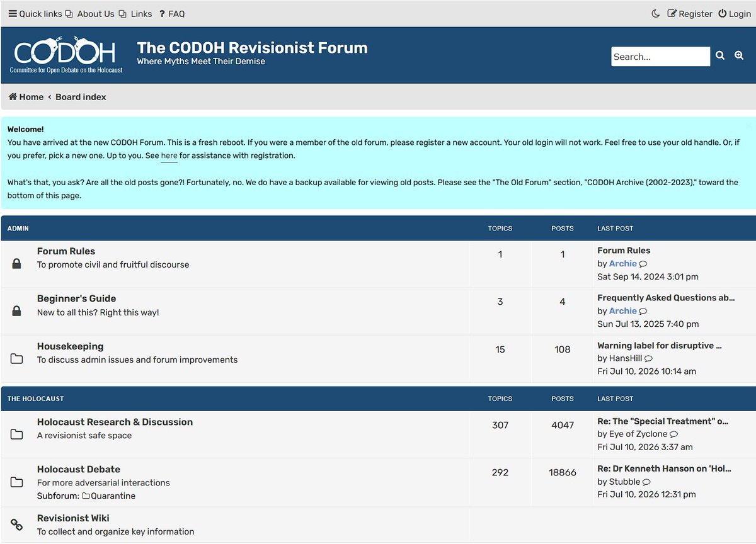756x544 pixels.
Task: Click view-latest-post icon next to Stubble
Action: [646, 482]
